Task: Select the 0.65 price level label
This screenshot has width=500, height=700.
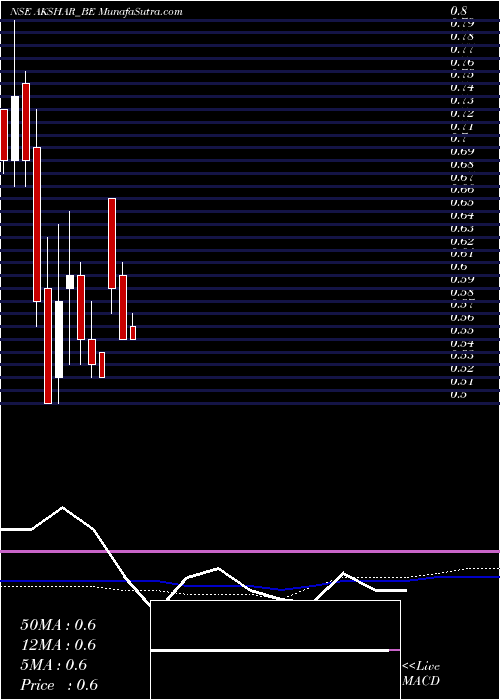Action: [x=462, y=203]
